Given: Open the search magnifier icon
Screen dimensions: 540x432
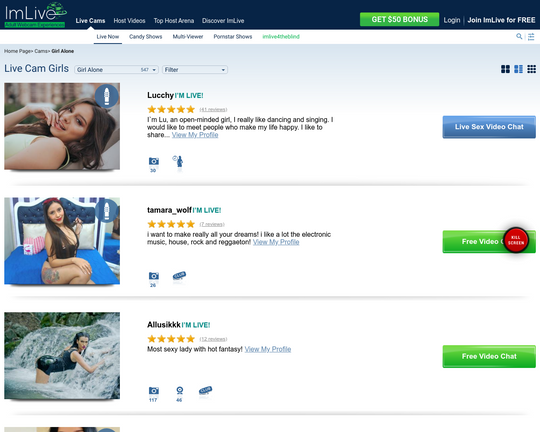Looking at the screenshot, I should point(519,36).
